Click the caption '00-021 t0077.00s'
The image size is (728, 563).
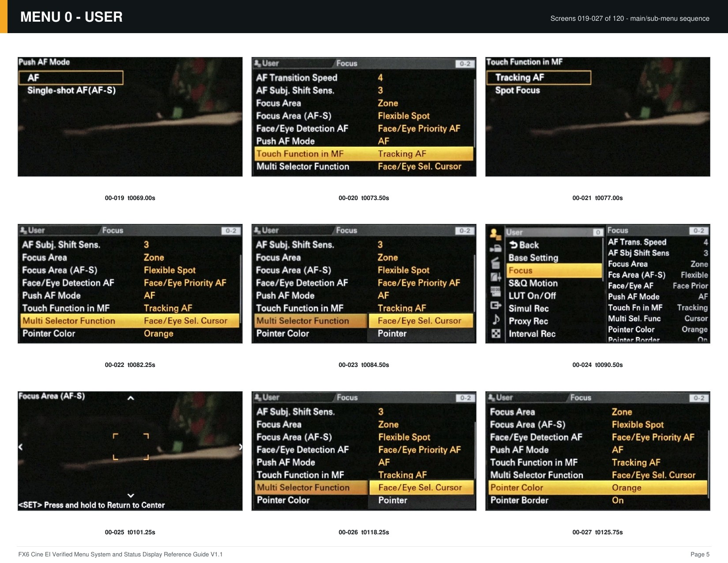click(597, 198)
